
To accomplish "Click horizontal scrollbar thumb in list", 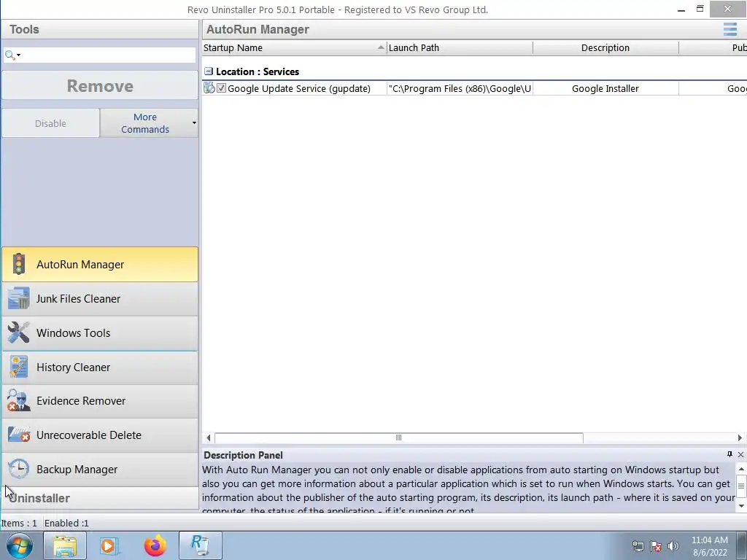I will [399, 437].
